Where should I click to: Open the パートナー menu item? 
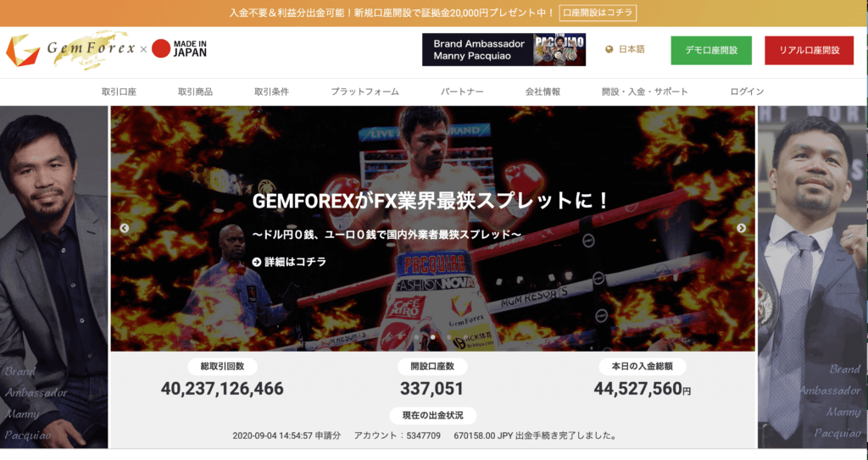click(462, 91)
